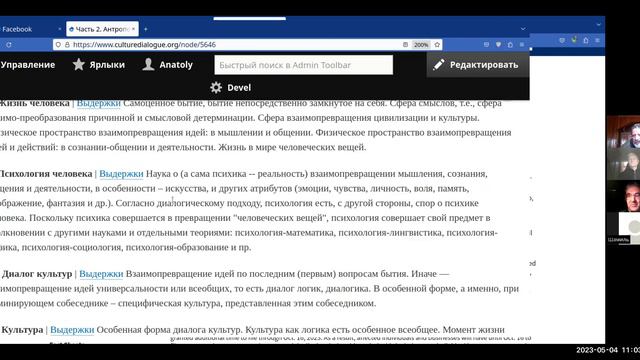
Task: Open Выдержки link beside Жизнь человека
Action: (x=99, y=103)
